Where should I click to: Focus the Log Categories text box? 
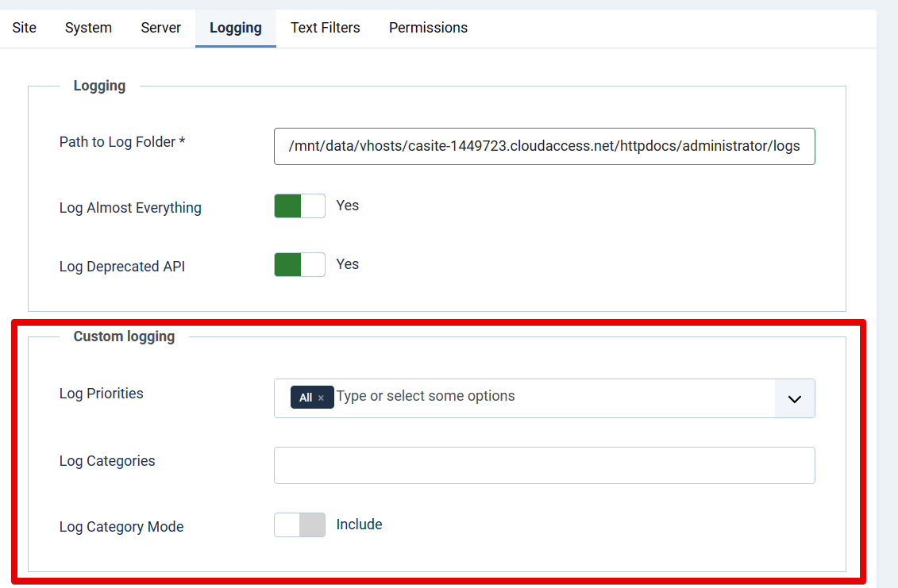[x=544, y=466]
